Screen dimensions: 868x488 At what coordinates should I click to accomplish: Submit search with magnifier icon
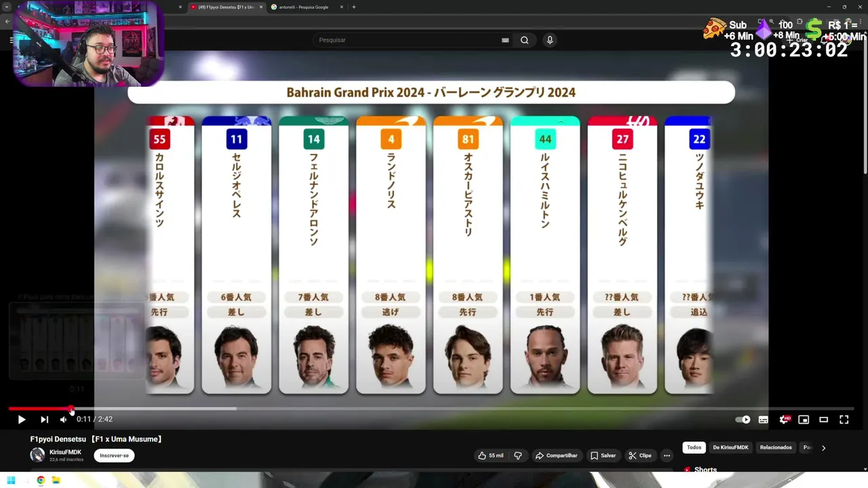(524, 40)
